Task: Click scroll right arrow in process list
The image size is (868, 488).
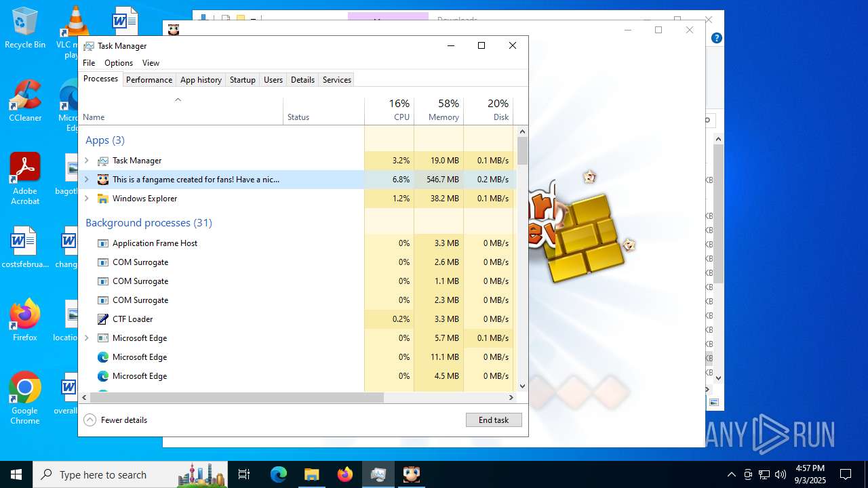Action: click(x=511, y=398)
